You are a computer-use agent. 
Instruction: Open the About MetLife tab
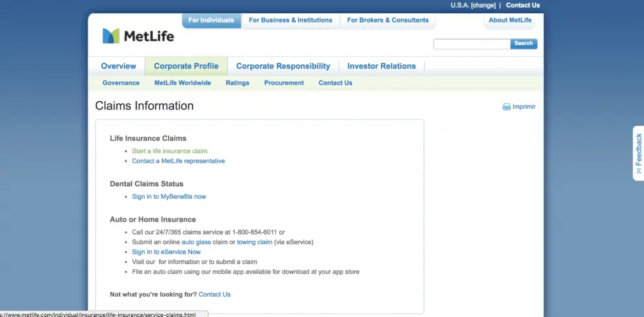tap(510, 20)
